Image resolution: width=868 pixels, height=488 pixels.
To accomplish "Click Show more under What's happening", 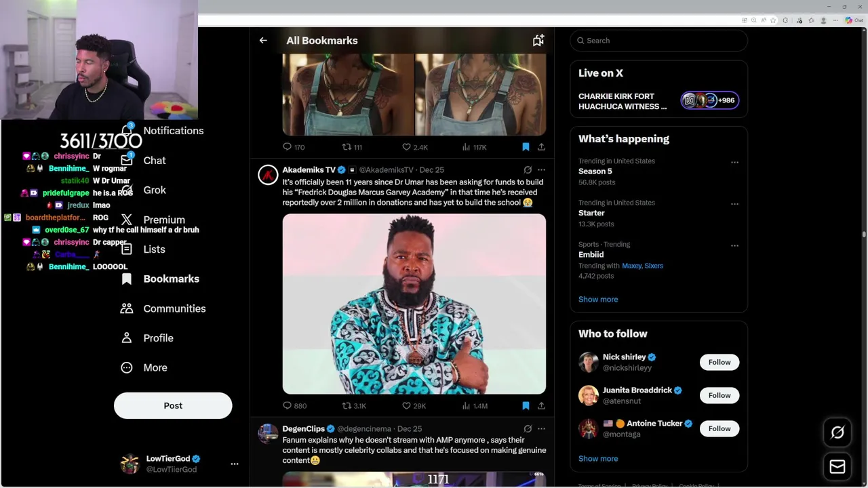I will 598,300.
